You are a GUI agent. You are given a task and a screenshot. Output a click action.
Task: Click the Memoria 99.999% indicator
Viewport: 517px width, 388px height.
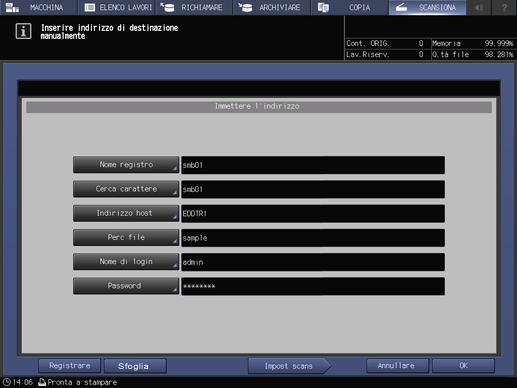(x=473, y=43)
